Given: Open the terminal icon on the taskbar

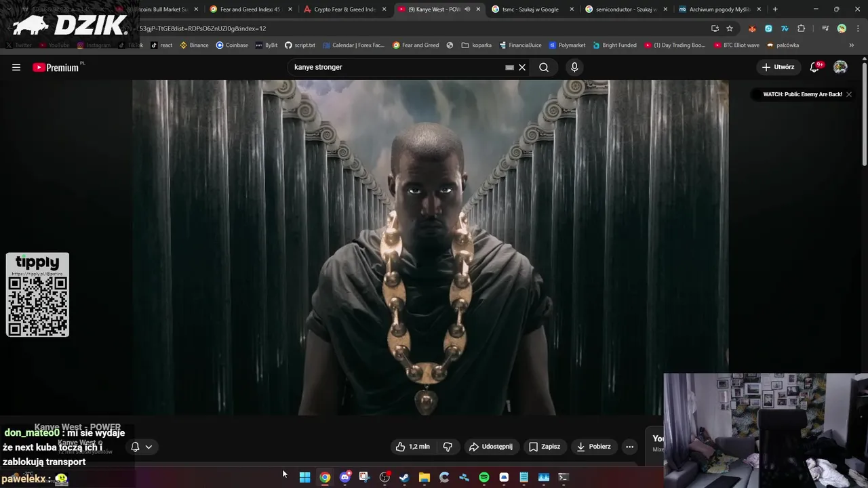Looking at the screenshot, I should (x=563, y=477).
